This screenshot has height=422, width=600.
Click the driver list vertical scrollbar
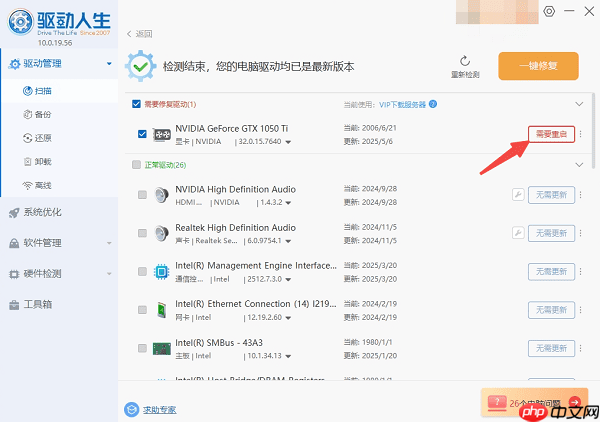(x=593, y=130)
